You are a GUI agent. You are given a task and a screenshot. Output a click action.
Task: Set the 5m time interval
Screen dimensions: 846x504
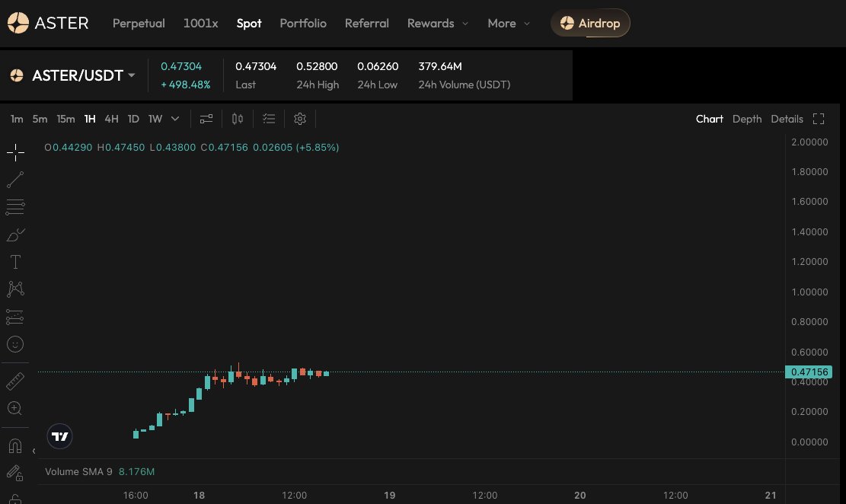click(x=40, y=119)
